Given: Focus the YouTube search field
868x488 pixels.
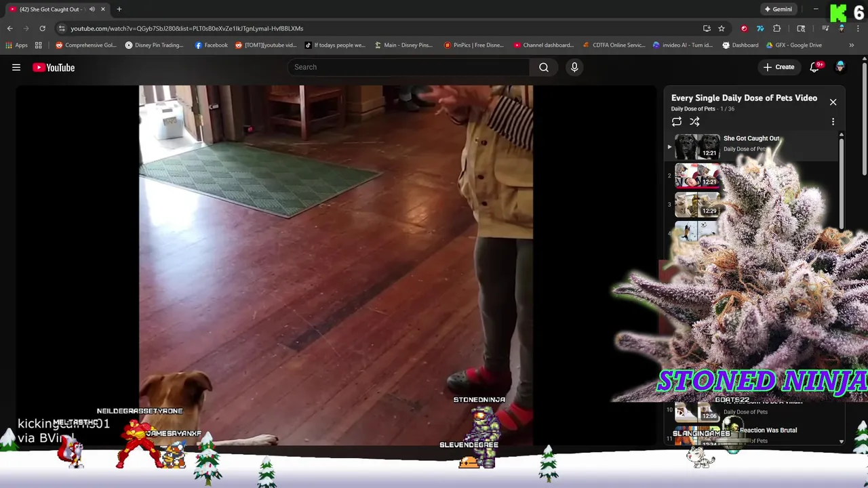Looking at the screenshot, I should [x=409, y=67].
